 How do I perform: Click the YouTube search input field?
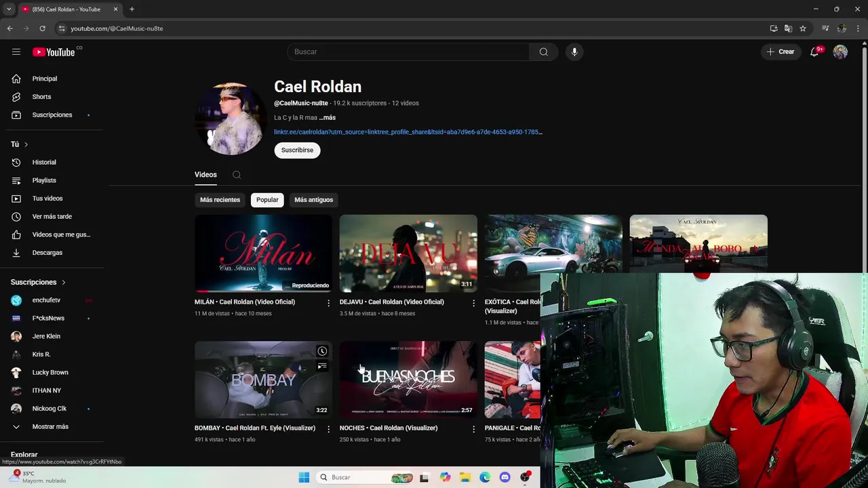[x=408, y=52]
